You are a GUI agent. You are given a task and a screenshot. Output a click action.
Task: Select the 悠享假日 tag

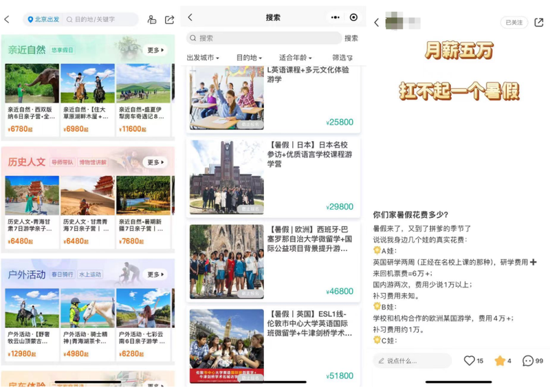[62, 50]
